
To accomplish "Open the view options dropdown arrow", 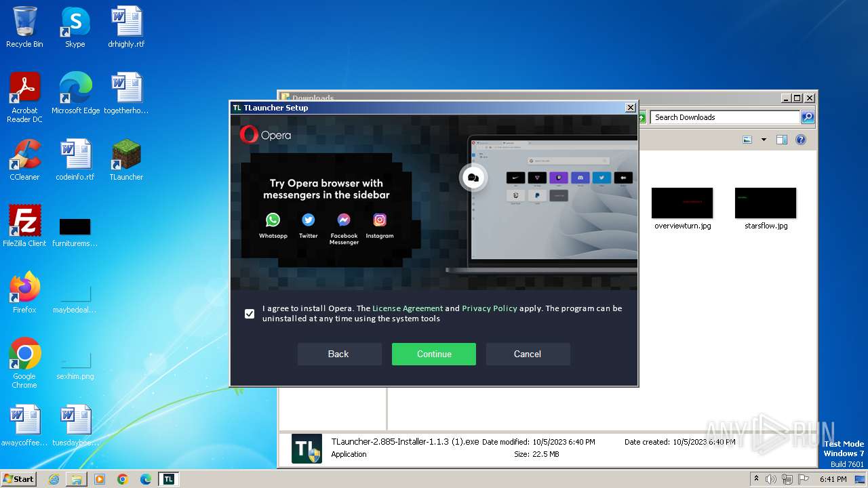I will (764, 140).
